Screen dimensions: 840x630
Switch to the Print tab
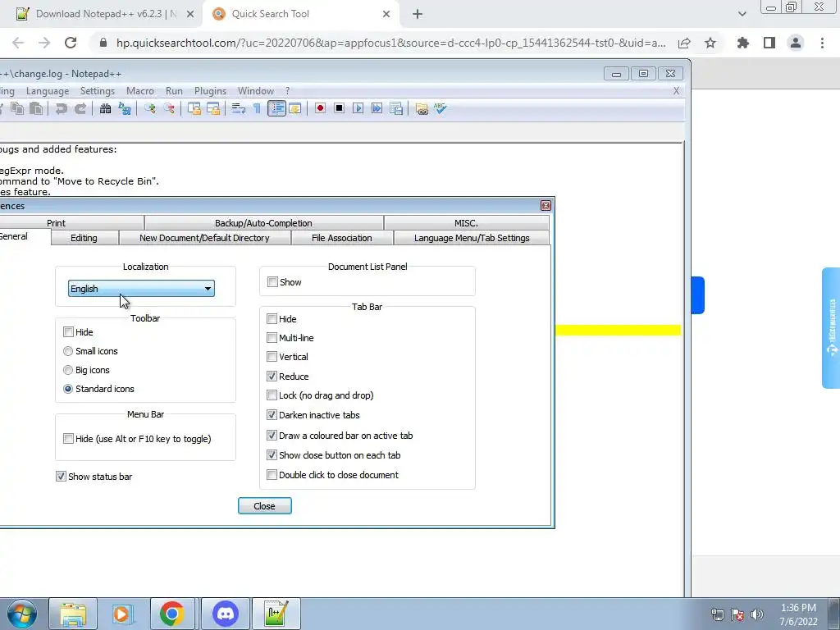57,223
